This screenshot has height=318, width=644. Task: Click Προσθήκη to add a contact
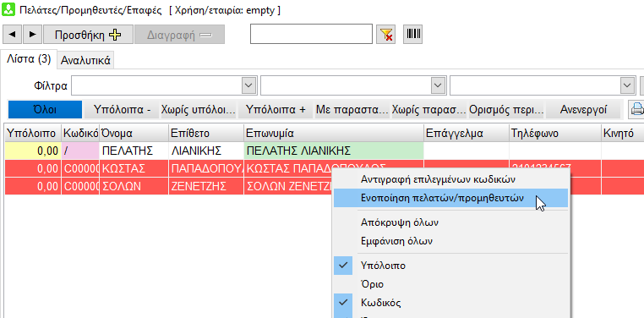click(88, 35)
